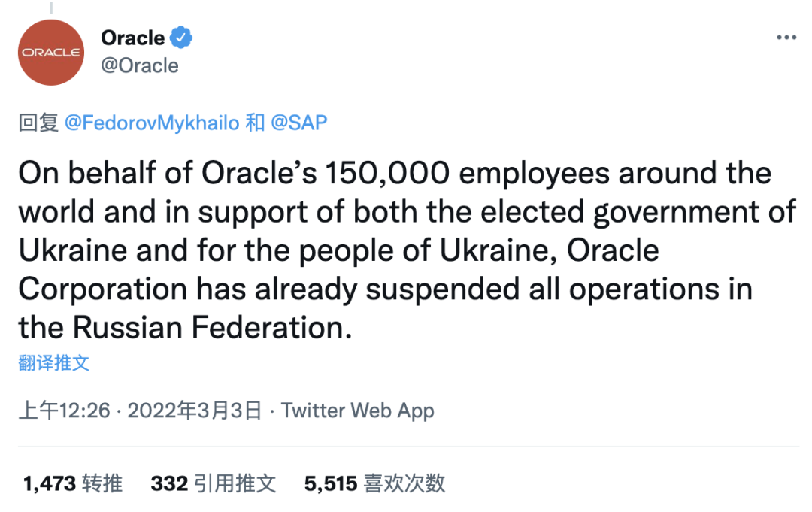Click the blue verified badge

181,38
